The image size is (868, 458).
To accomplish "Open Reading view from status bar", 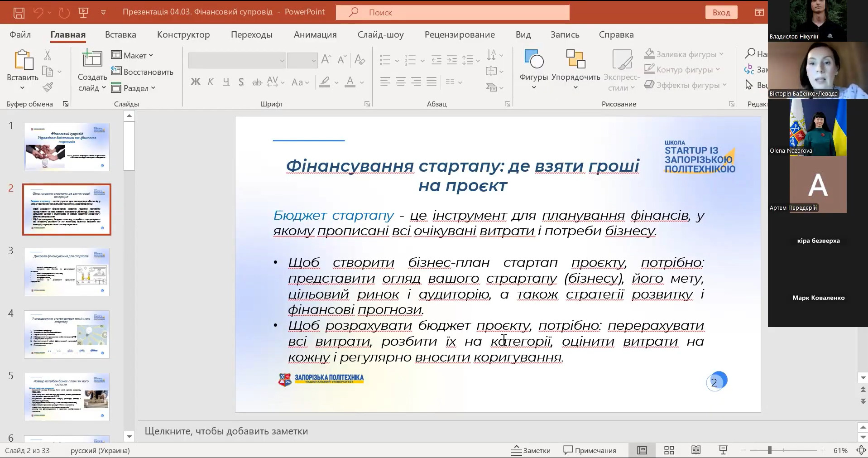I will pos(696,450).
